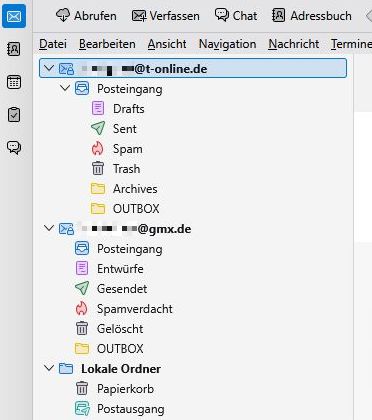Click the Chat toolbar button
Viewport: 372px width, 420px height.
click(x=236, y=15)
